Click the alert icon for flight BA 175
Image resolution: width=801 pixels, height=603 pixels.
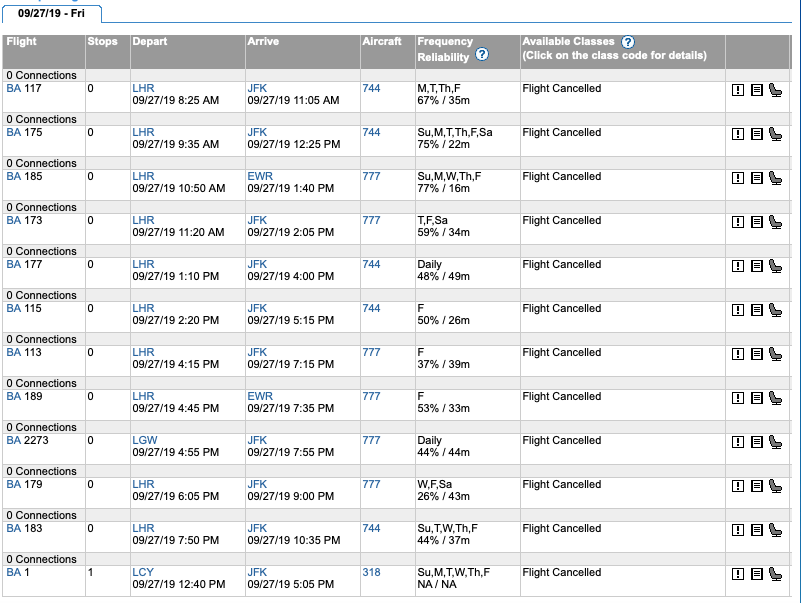point(738,134)
